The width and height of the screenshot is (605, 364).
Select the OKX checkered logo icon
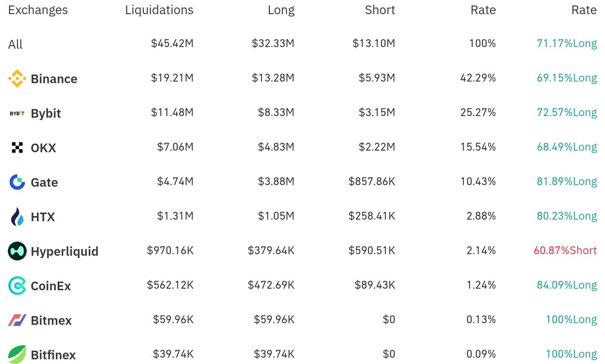pyautogui.click(x=17, y=147)
